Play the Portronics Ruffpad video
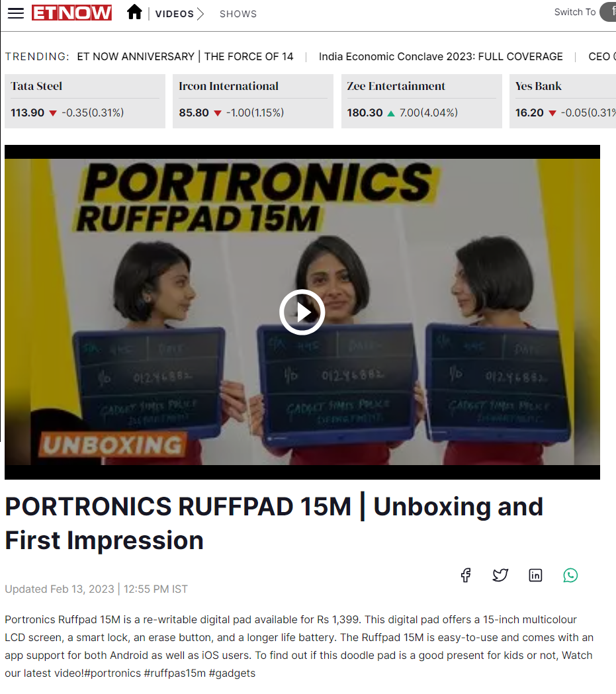The height and width of the screenshot is (694, 616). (x=302, y=312)
